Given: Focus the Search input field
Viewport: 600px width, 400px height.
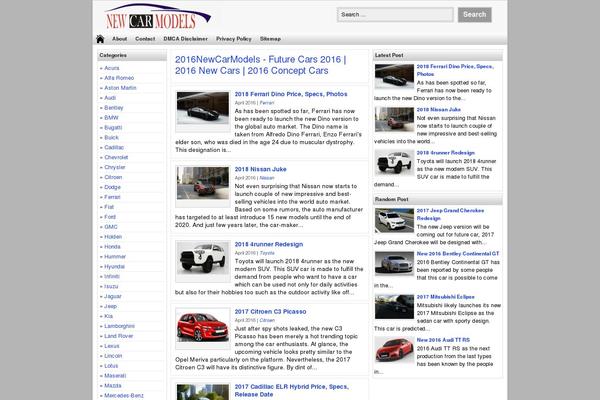Looking at the screenshot, I should (395, 15).
